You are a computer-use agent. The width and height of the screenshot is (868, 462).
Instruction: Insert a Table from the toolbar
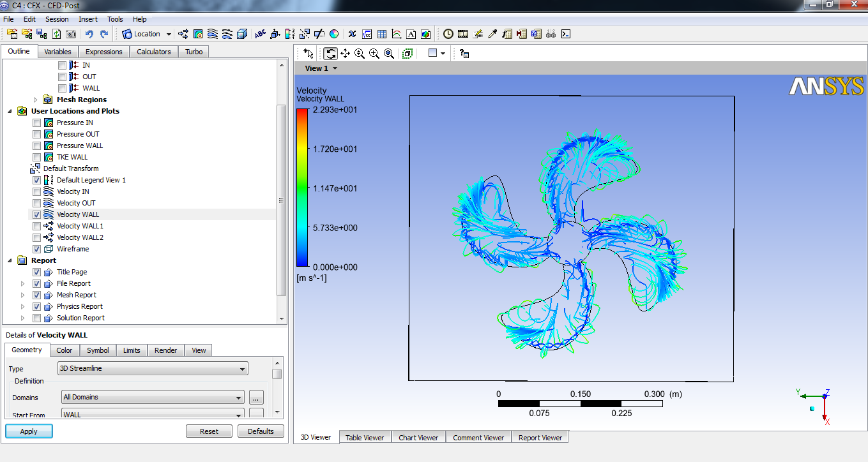(x=381, y=34)
